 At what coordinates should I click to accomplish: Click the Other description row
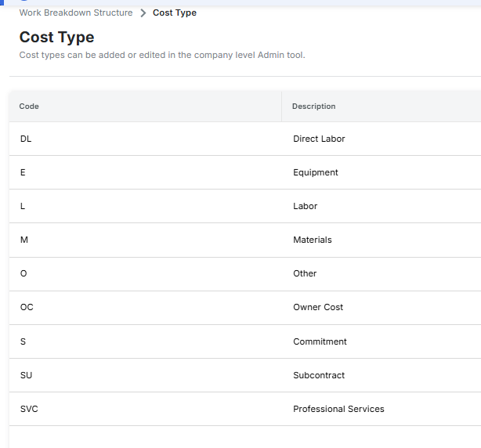pyautogui.click(x=305, y=273)
